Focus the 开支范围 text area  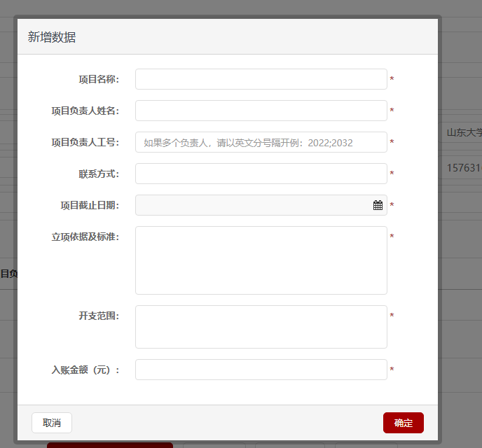pyautogui.click(x=261, y=327)
